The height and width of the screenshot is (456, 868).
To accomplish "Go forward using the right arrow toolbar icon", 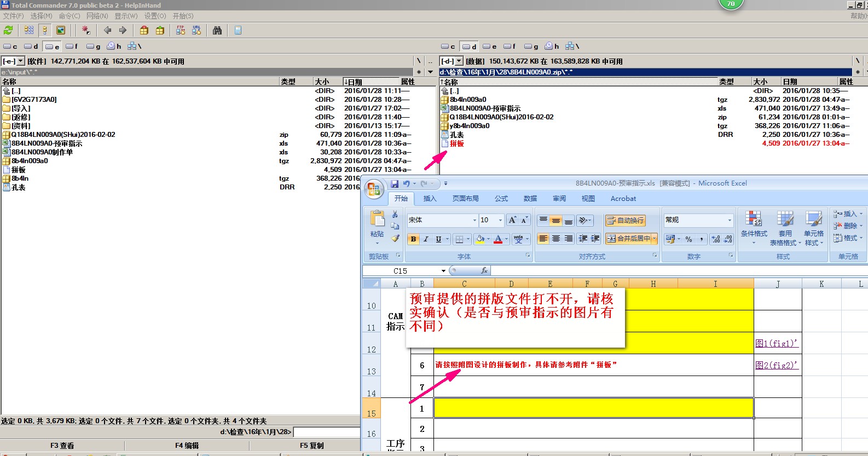I will 123,30.
